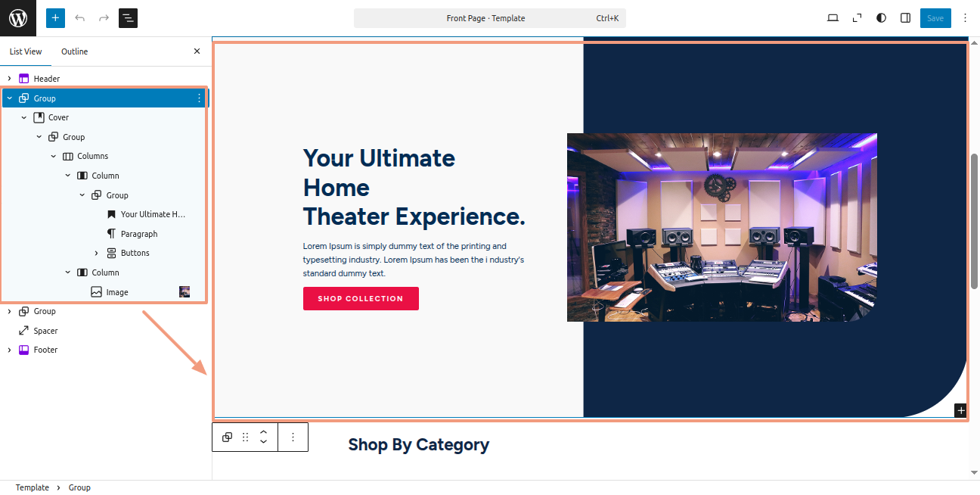This screenshot has width=980, height=495.
Task: Open the laptop view preview options
Action: click(x=833, y=18)
